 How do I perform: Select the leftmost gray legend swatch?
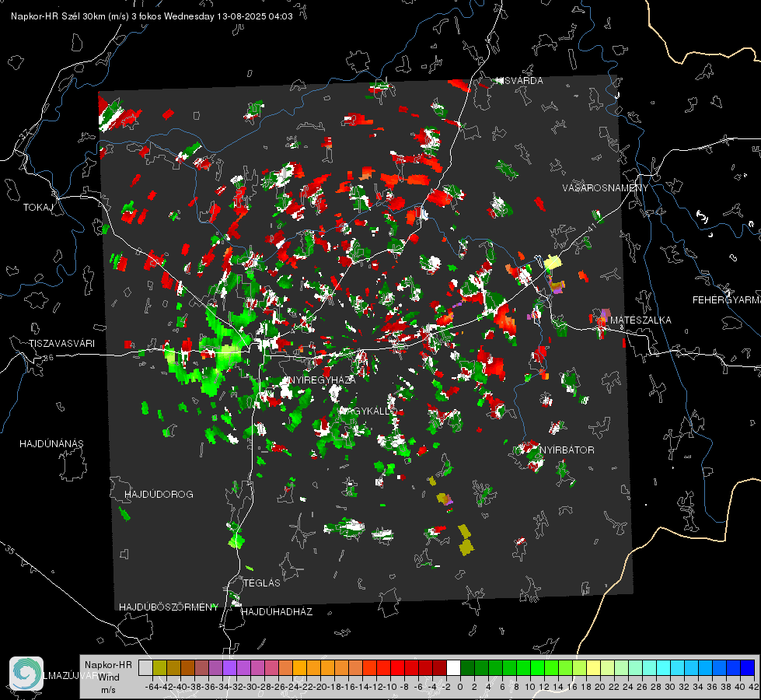(145, 667)
